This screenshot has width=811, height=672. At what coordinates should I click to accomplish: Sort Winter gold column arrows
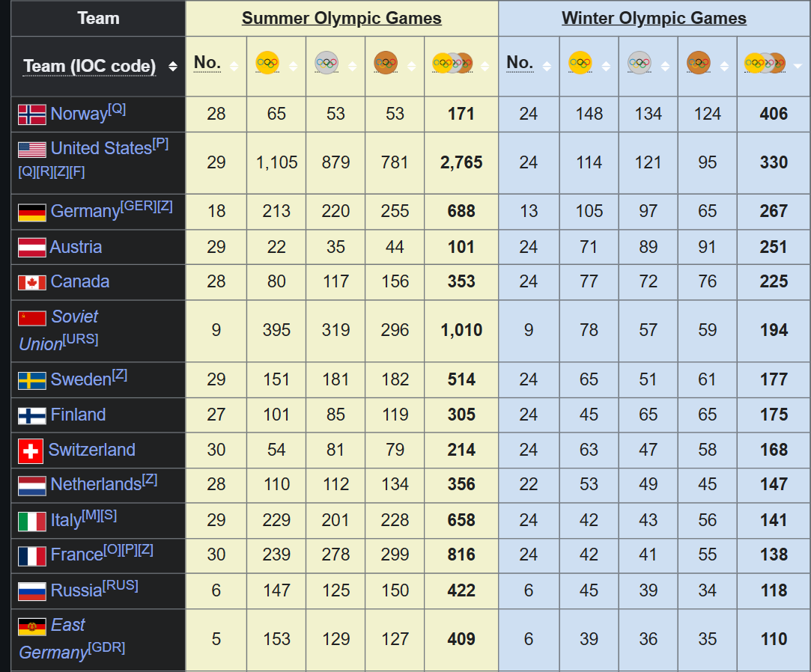coord(606,66)
